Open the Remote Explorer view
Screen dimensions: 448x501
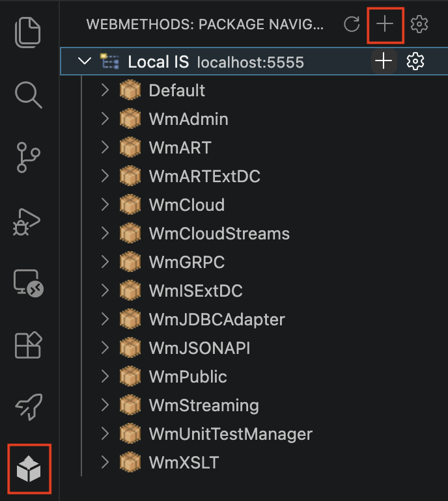pos(29,284)
